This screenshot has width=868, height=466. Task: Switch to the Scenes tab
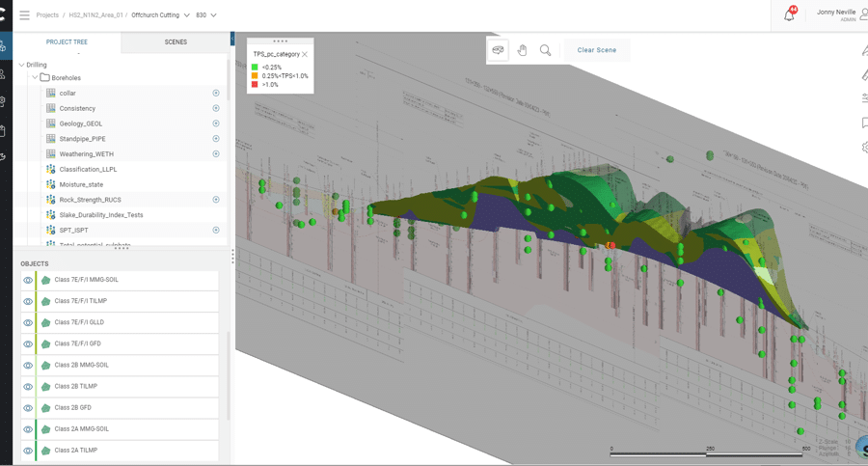click(x=176, y=42)
